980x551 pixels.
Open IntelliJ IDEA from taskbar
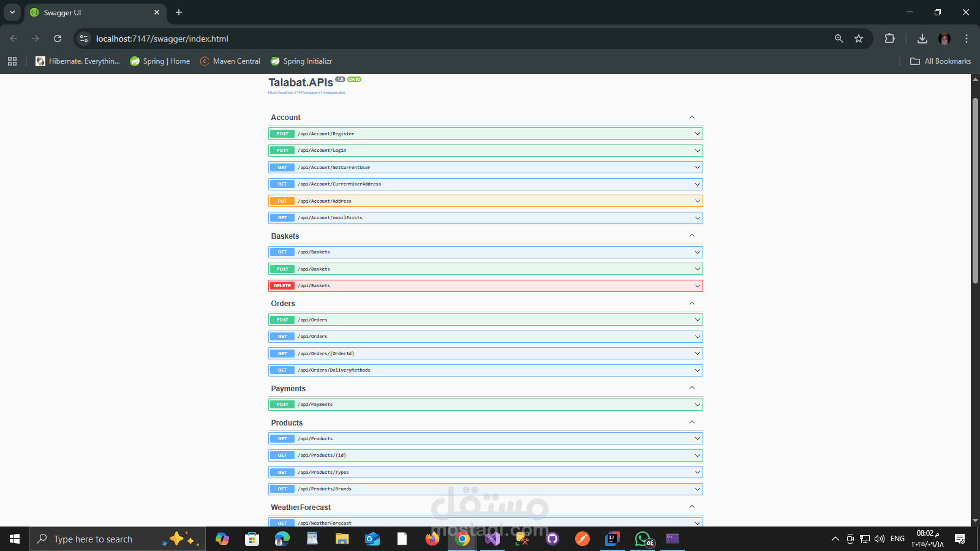tap(612, 539)
